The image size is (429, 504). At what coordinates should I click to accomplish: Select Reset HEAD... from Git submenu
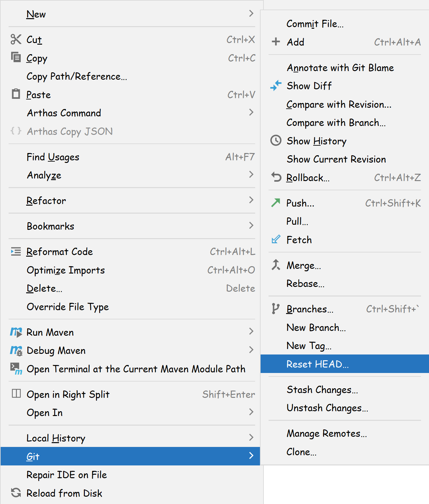pos(317,364)
